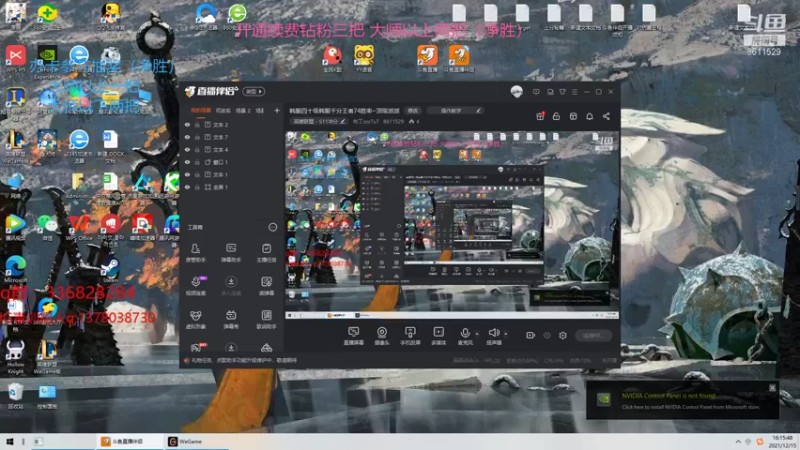This screenshot has height=450, width=800.
Task: Toggle visibility eye for 文本 7 source
Action: [x=187, y=137]
